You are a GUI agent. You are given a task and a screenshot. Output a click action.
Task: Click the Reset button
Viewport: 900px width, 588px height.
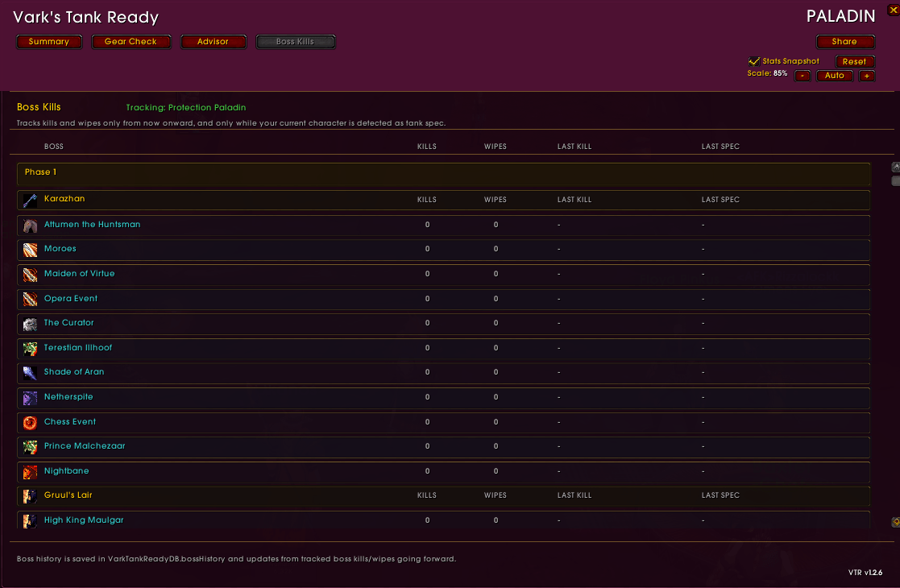[x=854, y=62]
